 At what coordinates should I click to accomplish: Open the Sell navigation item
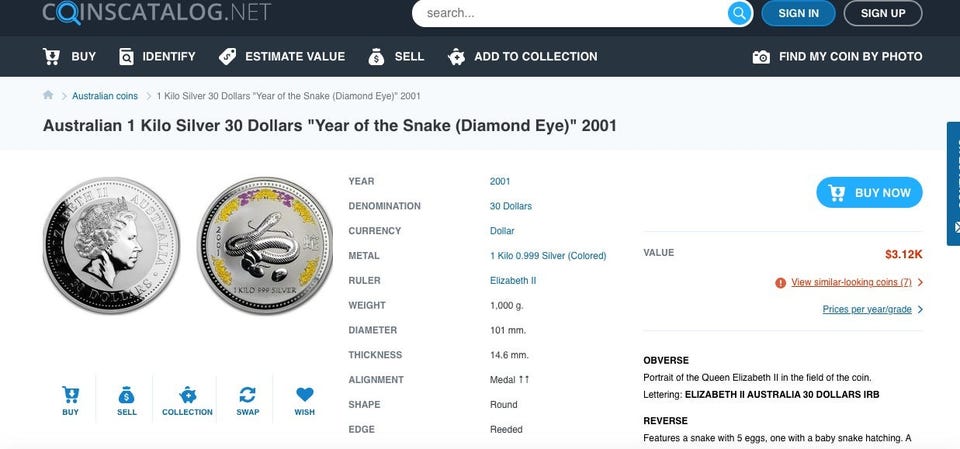396,57
